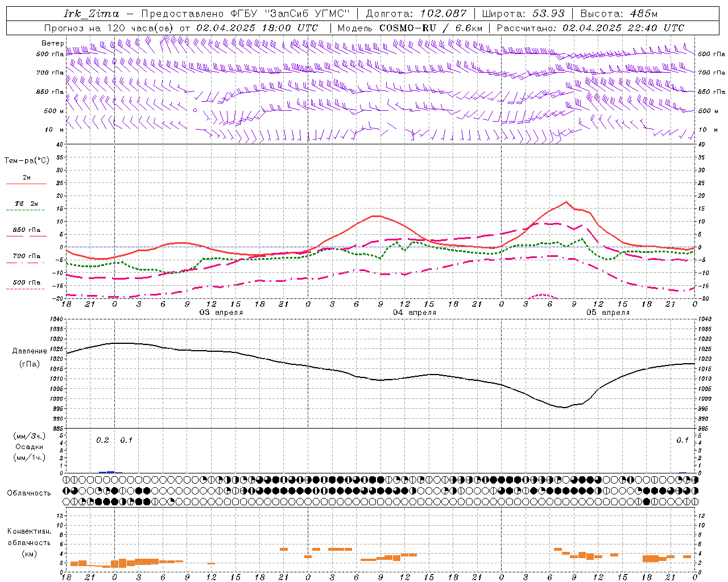Click the 'Тем-ра(°C)' panel label
The height and width of the screenshot is (582, 728).
(x=27, y=161)
